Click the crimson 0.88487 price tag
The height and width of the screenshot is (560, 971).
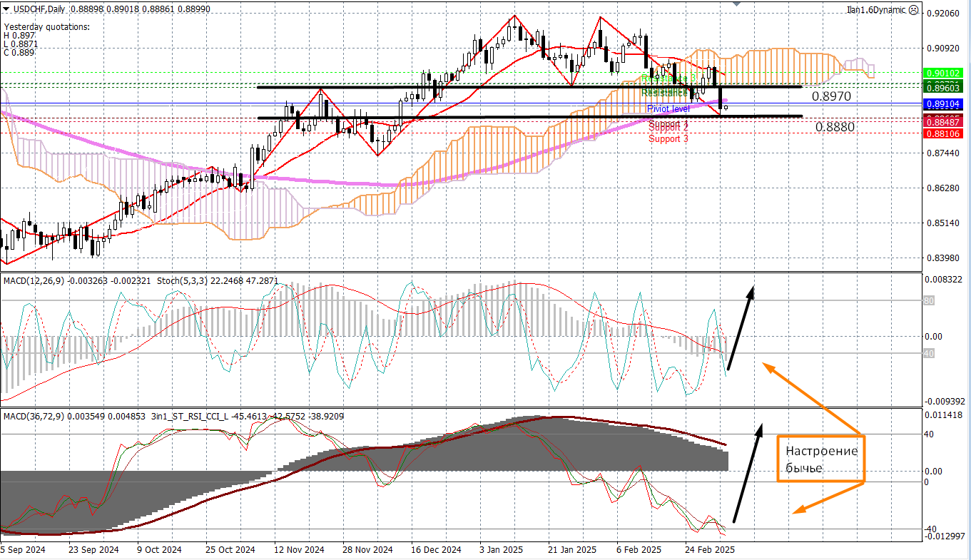943,122
